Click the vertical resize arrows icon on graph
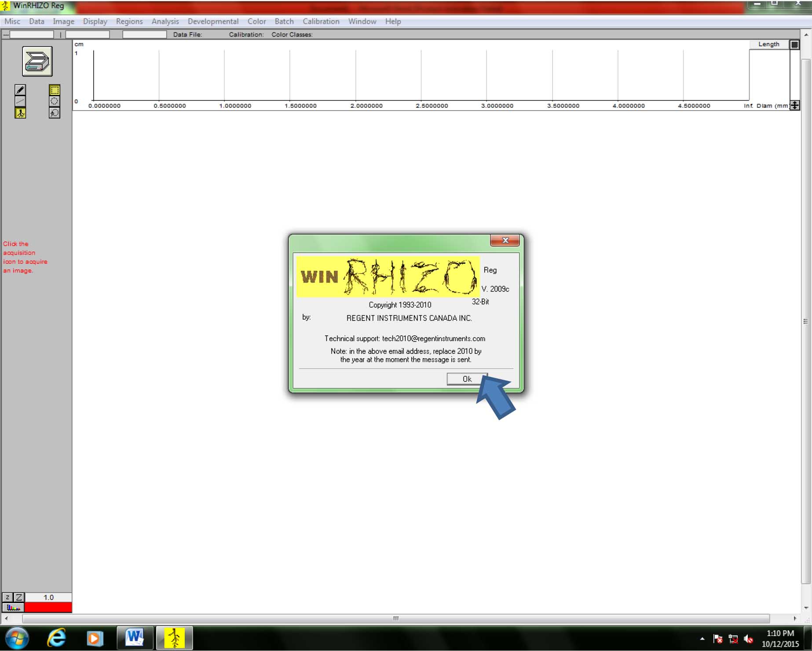 pos(794,105)
